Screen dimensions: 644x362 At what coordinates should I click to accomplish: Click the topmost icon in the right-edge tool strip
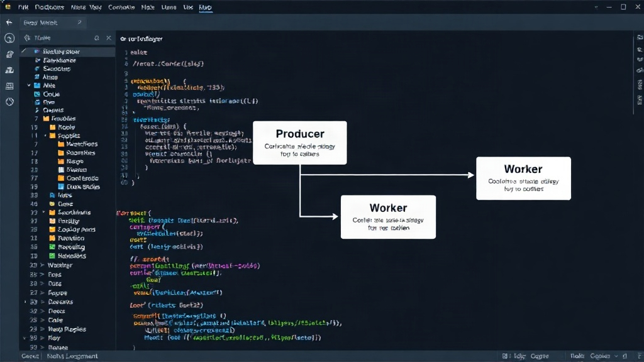[x=640, y=37]
